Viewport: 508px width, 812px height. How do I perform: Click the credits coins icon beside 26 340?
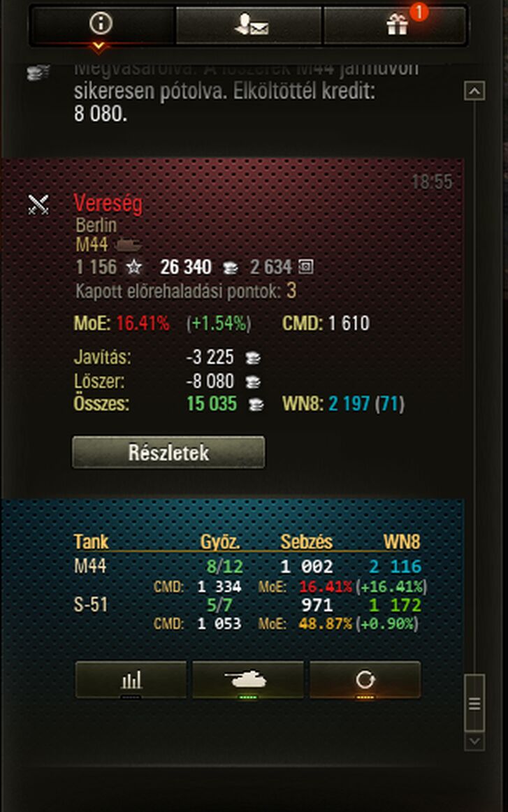tap(231, 268)
